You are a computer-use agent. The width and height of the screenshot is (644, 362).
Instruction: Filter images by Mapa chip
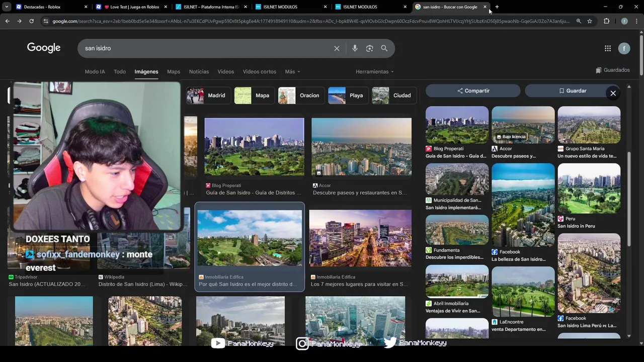pos(254,96)
